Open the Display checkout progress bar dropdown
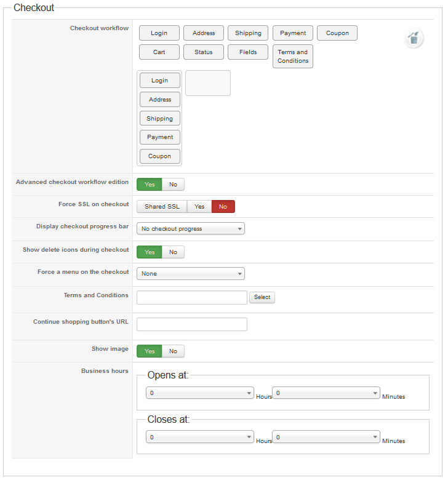 (191, 229)
